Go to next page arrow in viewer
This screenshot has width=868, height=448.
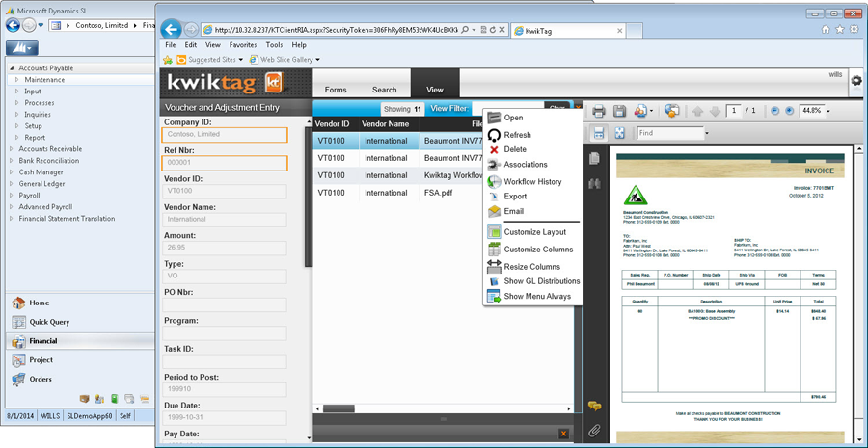pos(715,111)
